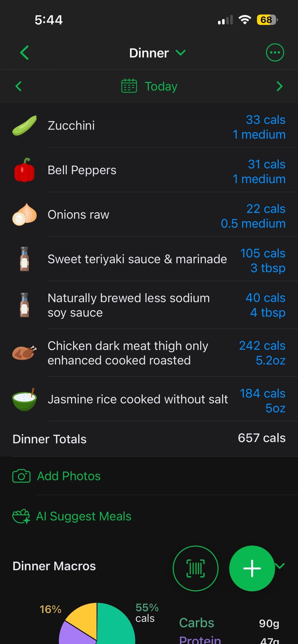
Task: Go to the previous day arrow
Action: (x=18, y=86)
